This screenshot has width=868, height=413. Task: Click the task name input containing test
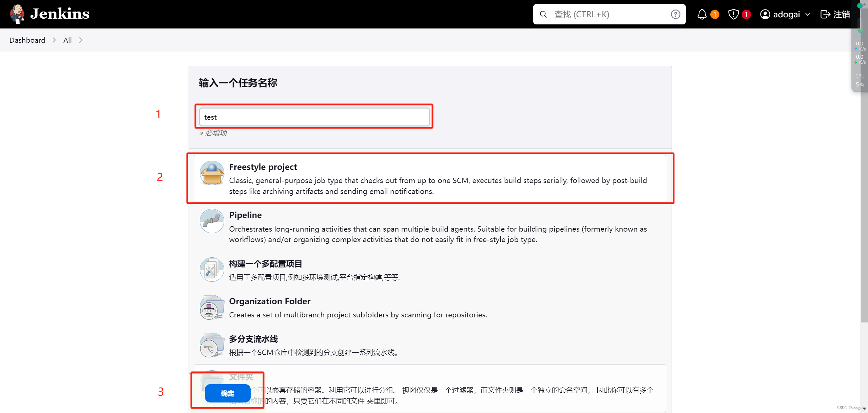[x=314, y=117]
